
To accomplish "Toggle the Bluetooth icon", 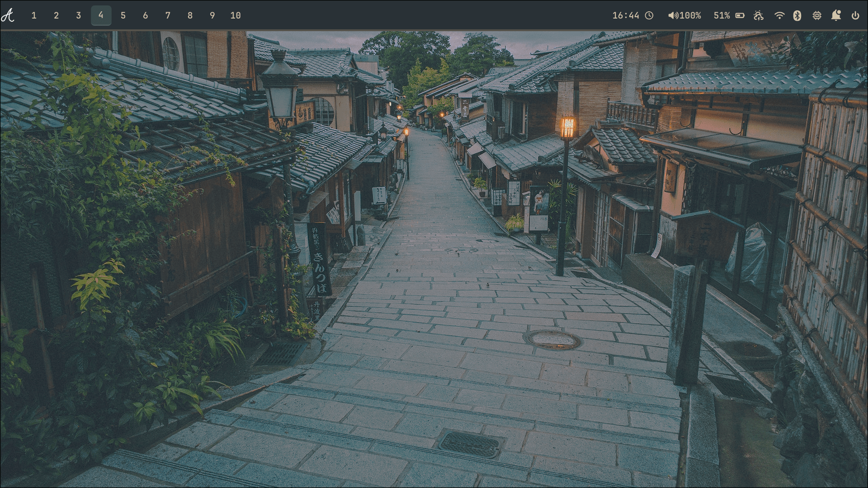I will 797,15.
